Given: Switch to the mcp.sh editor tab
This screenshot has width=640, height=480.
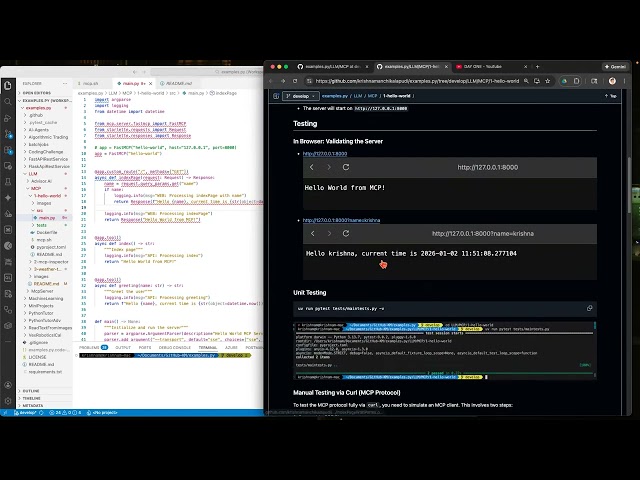Looking at the screenshot, I should point(91,83).
